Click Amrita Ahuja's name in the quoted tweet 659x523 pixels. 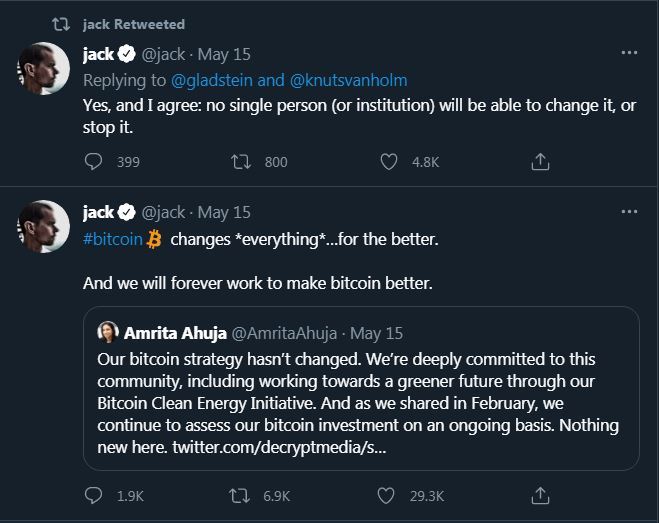click(175, 332)
